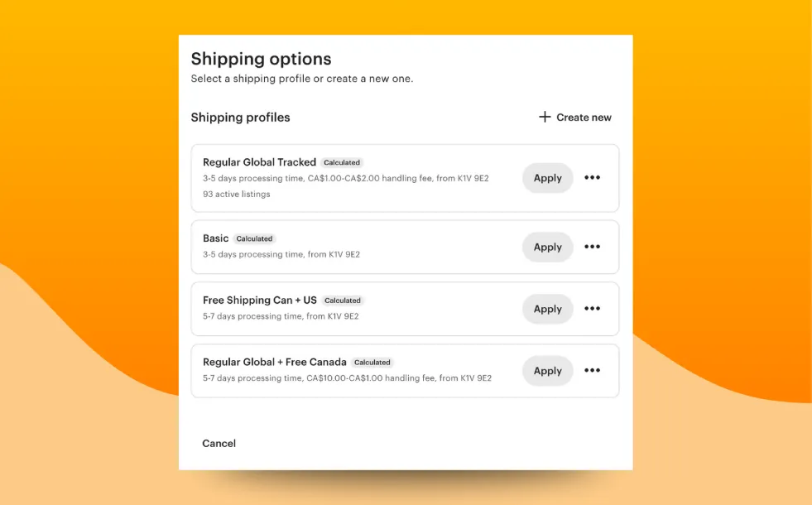Open more options for Regular Global Tracked
The image size is (812, 505).
click(592, 177)
